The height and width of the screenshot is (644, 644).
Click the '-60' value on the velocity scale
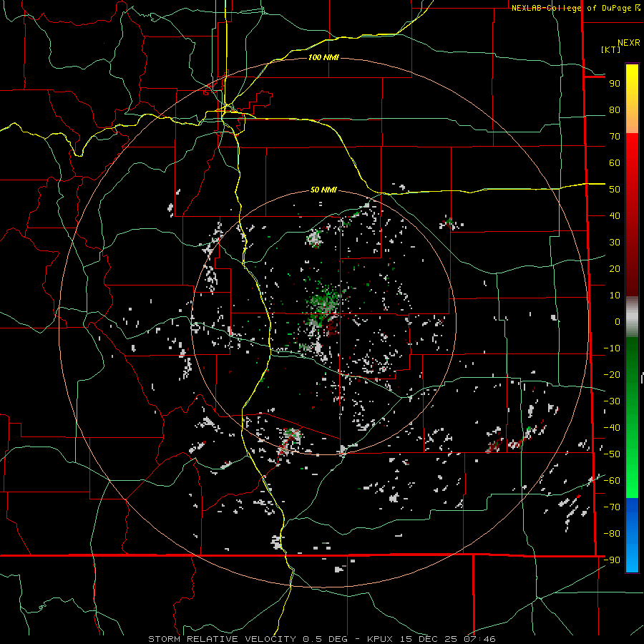(x=612, y=481)
